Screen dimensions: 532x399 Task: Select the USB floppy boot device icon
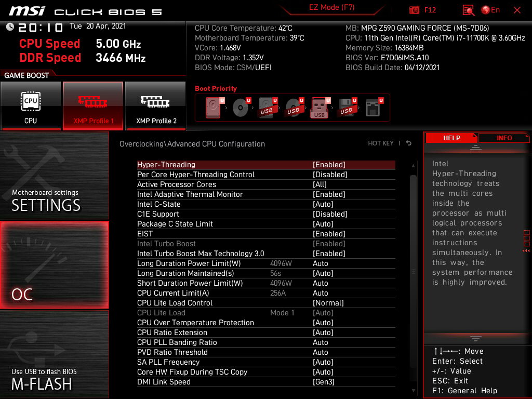click(347, 108)
